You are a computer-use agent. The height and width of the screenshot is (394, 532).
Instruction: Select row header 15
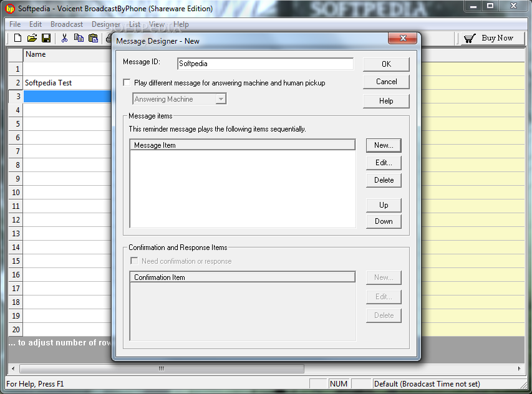[16, 261]
